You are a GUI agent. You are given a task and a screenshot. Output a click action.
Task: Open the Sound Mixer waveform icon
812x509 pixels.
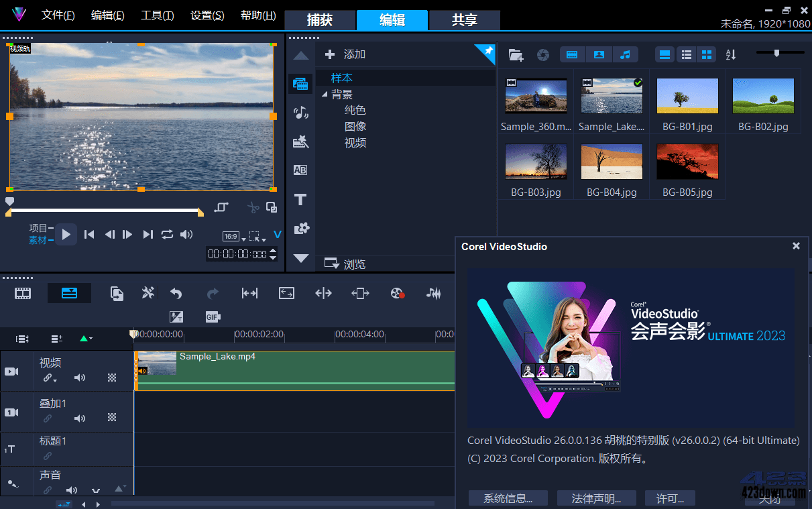point(433,293)
